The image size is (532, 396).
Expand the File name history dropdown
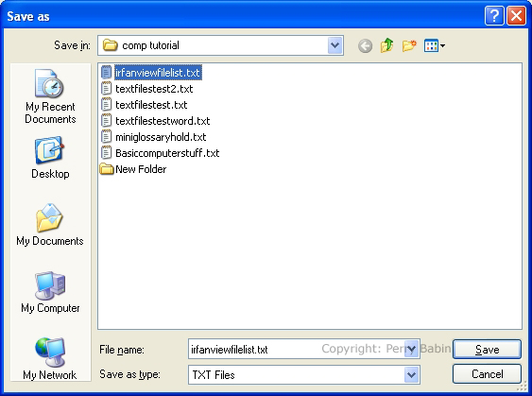[411, 349]
